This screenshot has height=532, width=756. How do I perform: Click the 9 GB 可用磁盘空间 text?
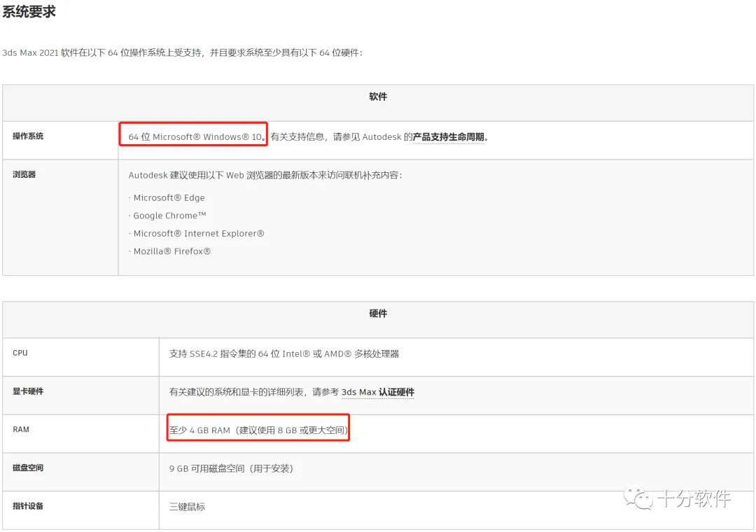coord(232,469)
